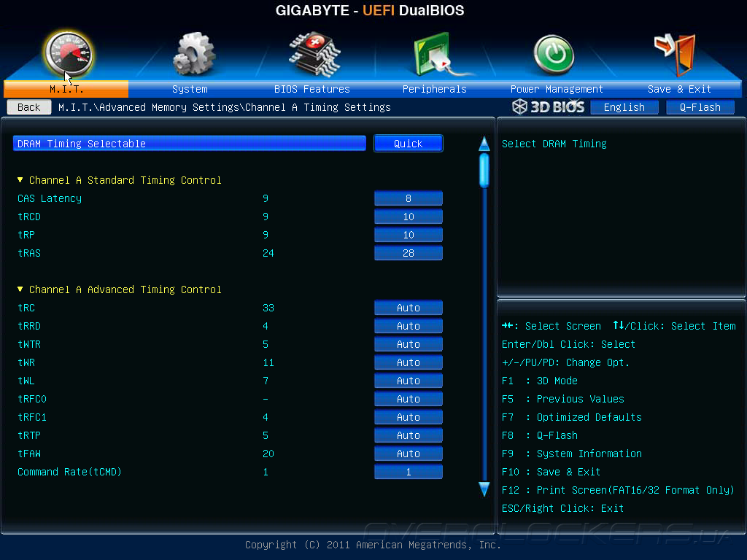Open the tWL Auto setting
This screenshot has width=747, height=560.
(409, 381)
